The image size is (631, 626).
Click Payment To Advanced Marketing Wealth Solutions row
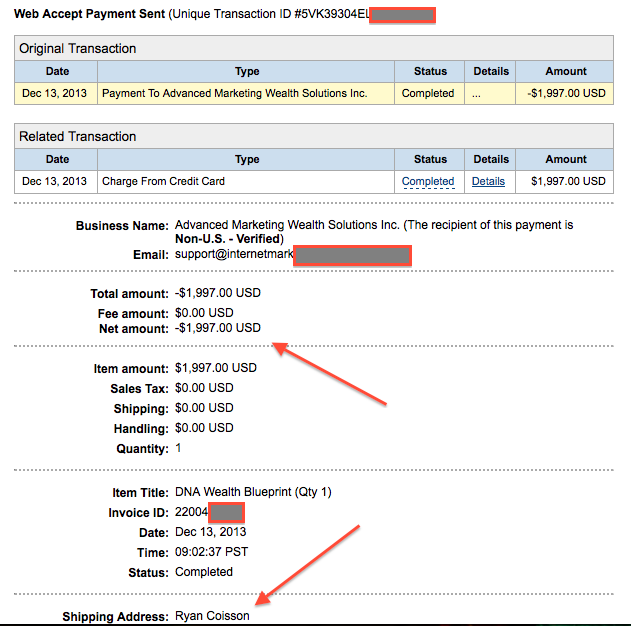point(234,94)
